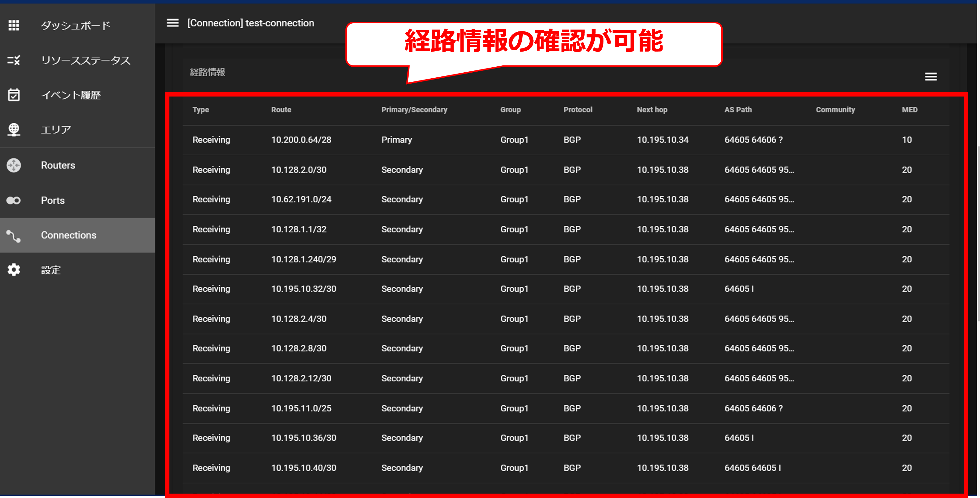Screen dimensions: 980x498
Task: Click the Primary/Secondary column header
Action: coord(414,110)
